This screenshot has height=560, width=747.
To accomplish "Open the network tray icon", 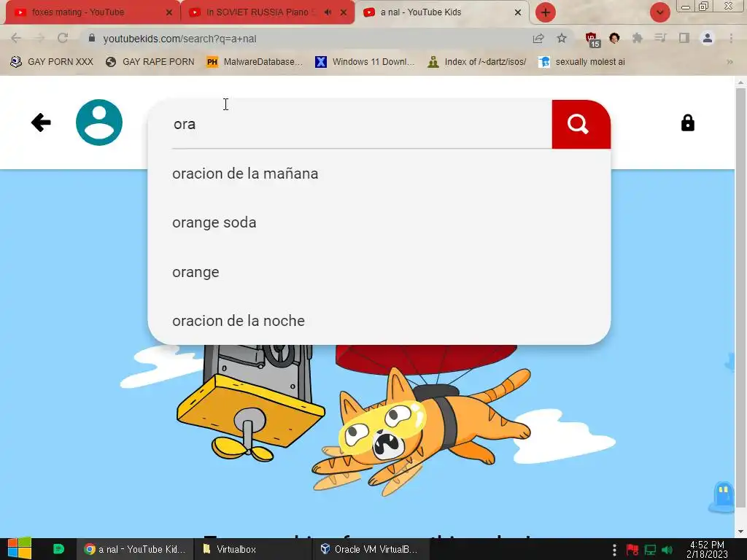I will [650, 550].
